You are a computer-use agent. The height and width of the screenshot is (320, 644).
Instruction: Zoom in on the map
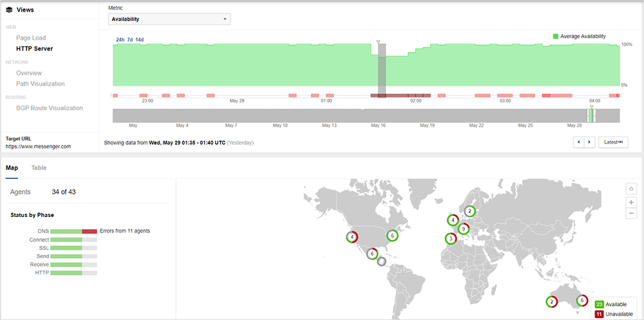(631, 202)
